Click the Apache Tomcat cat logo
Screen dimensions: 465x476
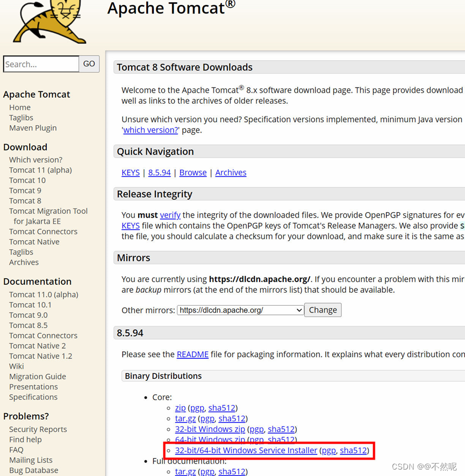[50, 21]
